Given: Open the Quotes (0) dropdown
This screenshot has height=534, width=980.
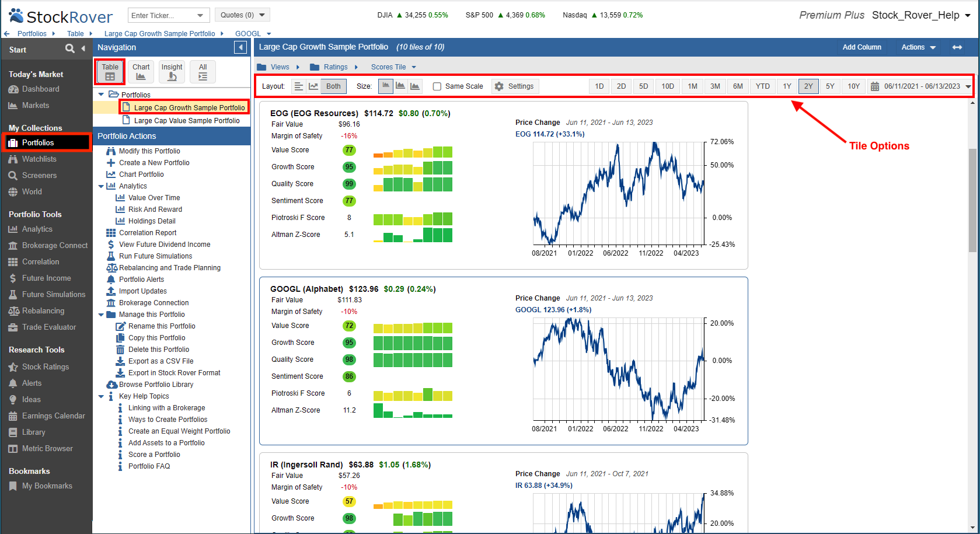Looking at the screenshot, I should (242, 15).
